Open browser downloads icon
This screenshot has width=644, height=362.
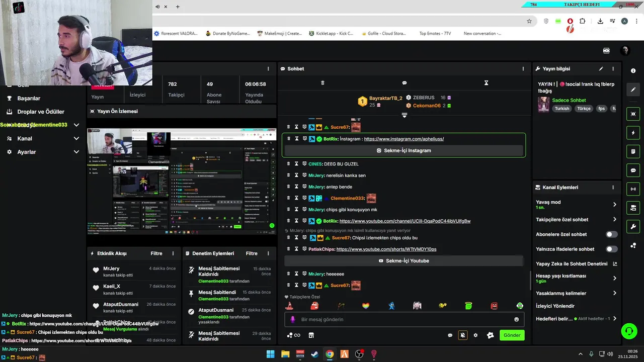600,21
